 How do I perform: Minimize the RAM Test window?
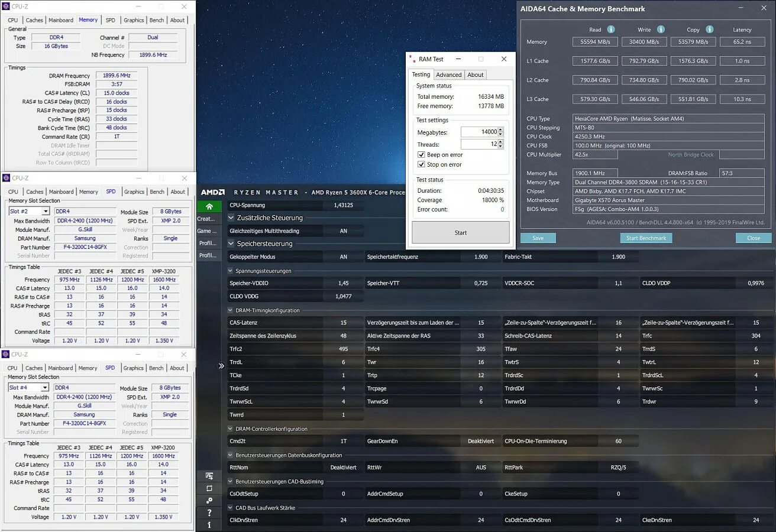[x=458, y=59]
